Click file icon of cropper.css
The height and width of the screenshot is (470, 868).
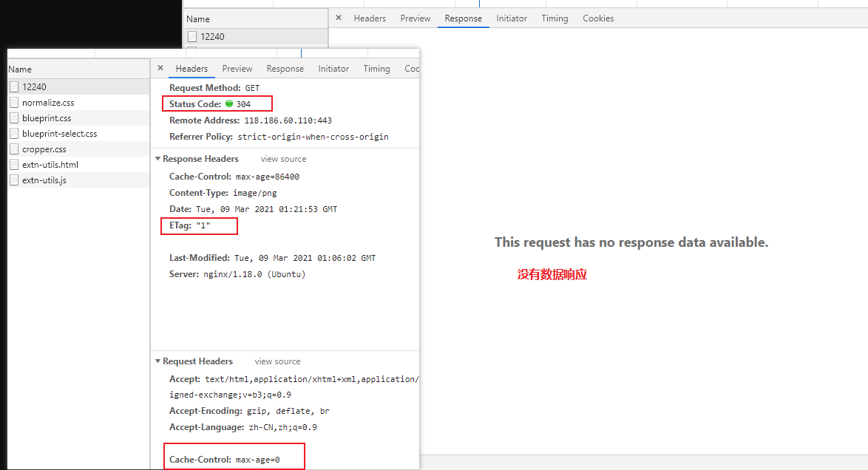(x=14, y=149)
